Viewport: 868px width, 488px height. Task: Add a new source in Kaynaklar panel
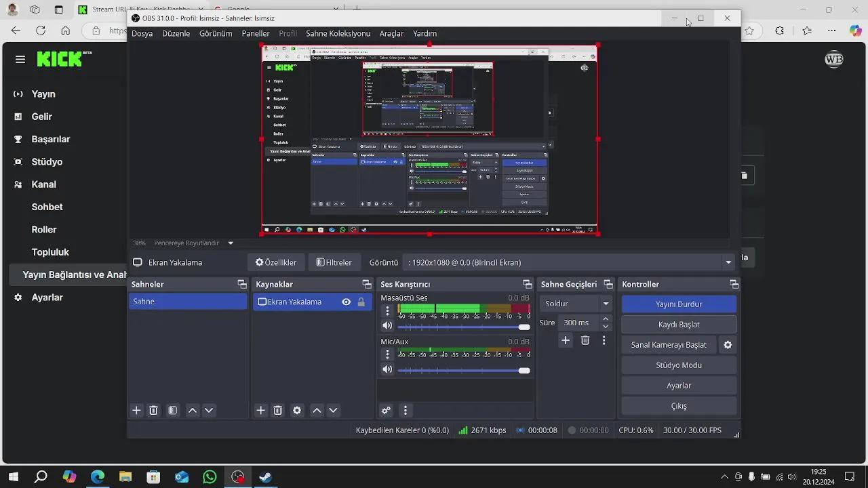point(260,410)
